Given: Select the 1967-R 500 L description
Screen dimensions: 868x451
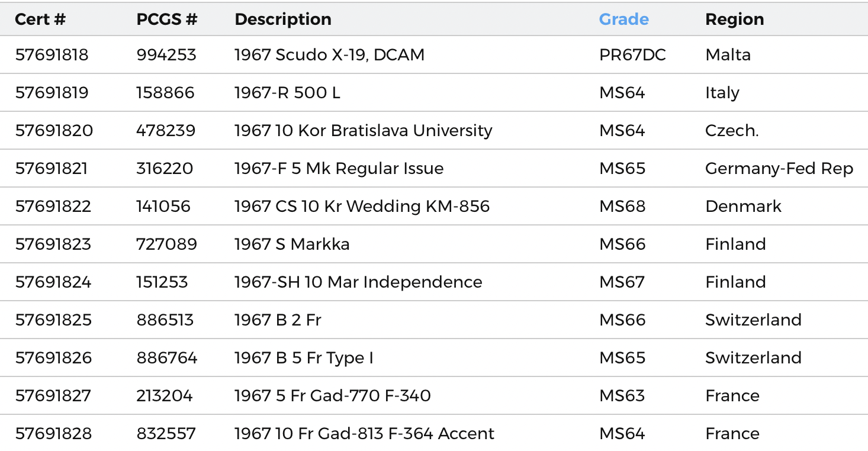Looking at the screenshot, I should coord(287,93).
